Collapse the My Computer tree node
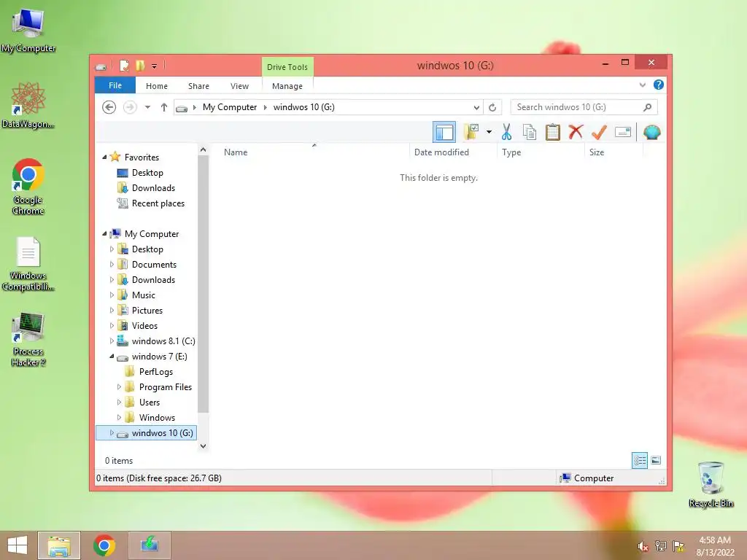This screenshot has height=560, width=747. click(104, 234)
